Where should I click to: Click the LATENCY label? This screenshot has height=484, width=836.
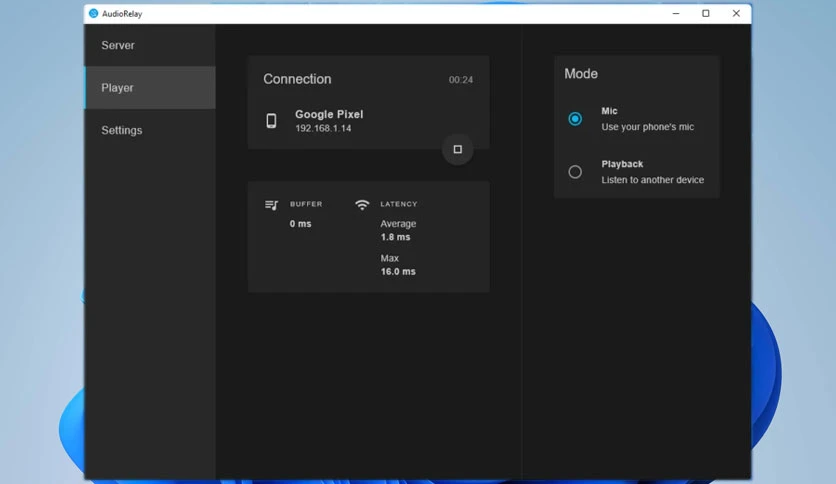[x=399, y=204]
